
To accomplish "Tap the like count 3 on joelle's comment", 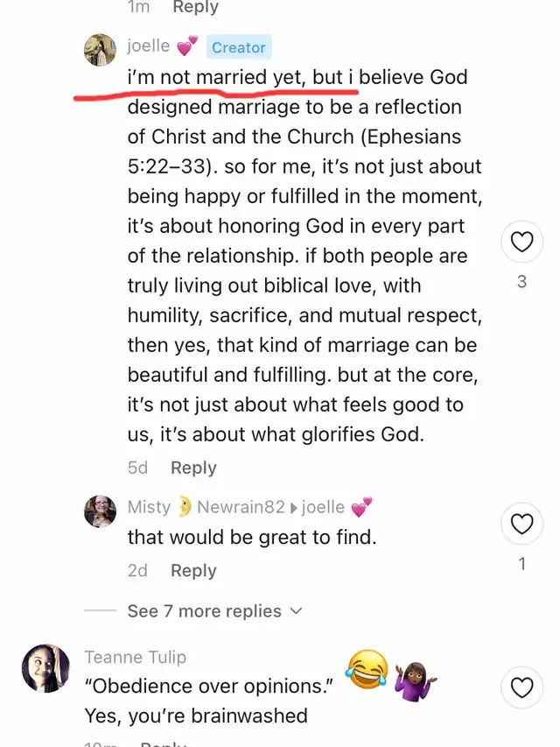I will [x=522, y=282].
